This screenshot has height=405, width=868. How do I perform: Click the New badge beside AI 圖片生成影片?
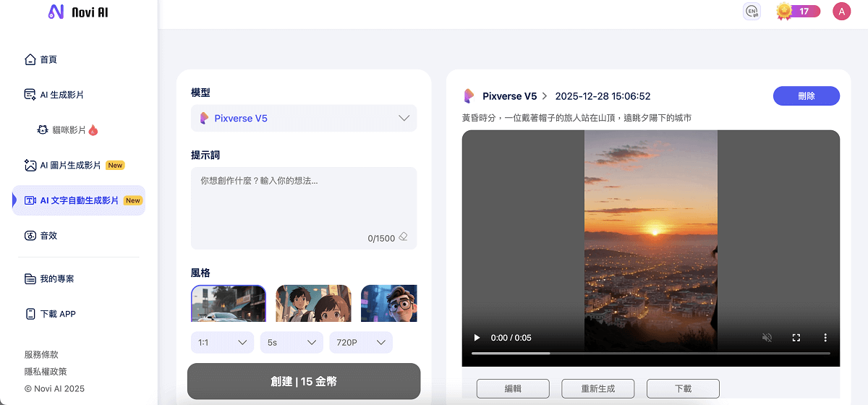tap(115, 165)
